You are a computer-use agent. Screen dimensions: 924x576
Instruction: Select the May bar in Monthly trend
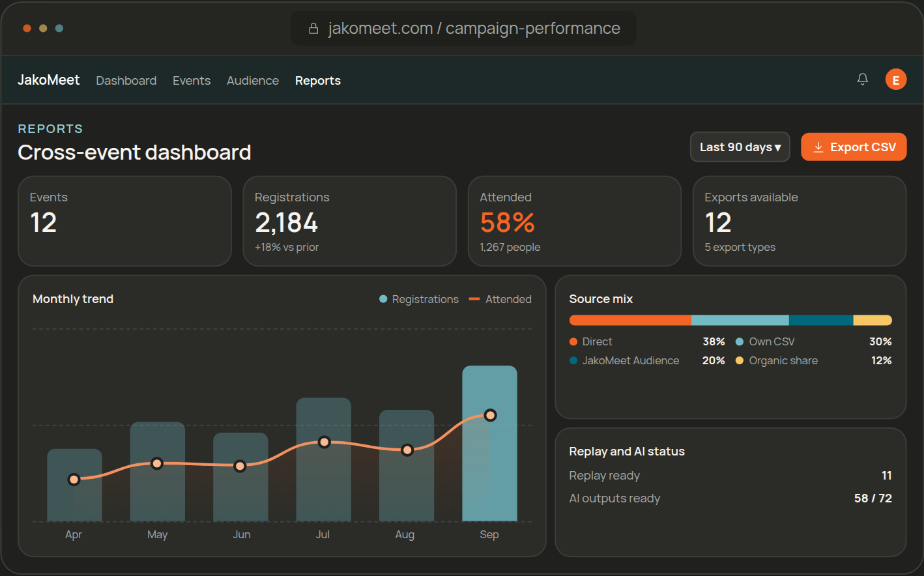pyautogui.click(x=158, y=472)
